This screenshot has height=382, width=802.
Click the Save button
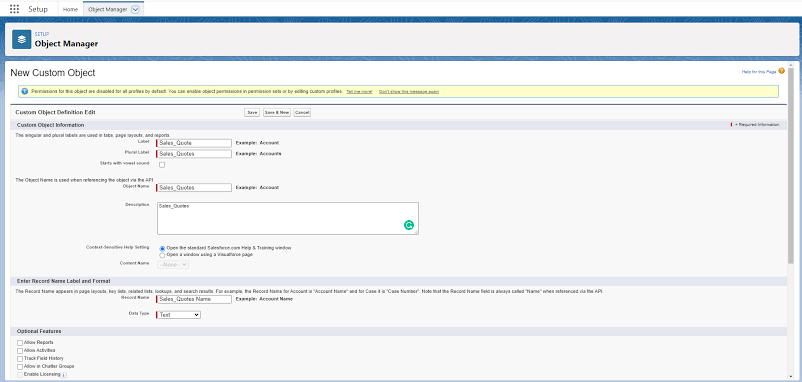(252, 113)
